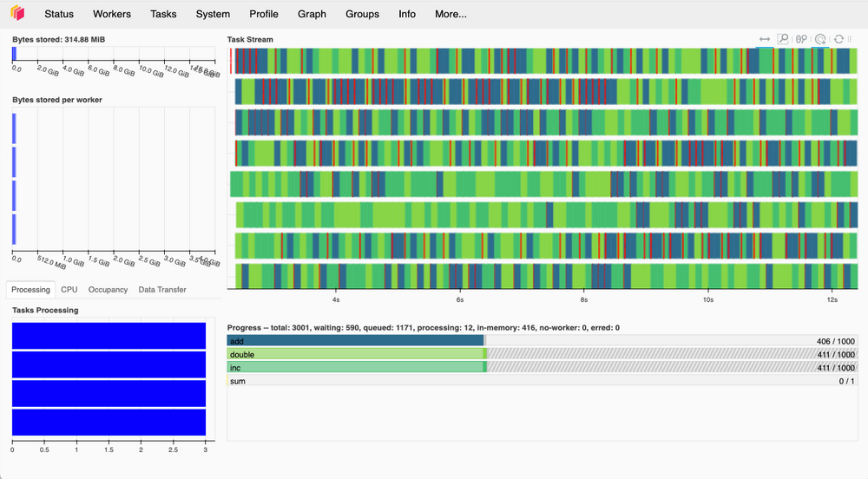Screen dimensions: 868x479
Task: Click the 8s tick label on the timeline
Action: 584,299
